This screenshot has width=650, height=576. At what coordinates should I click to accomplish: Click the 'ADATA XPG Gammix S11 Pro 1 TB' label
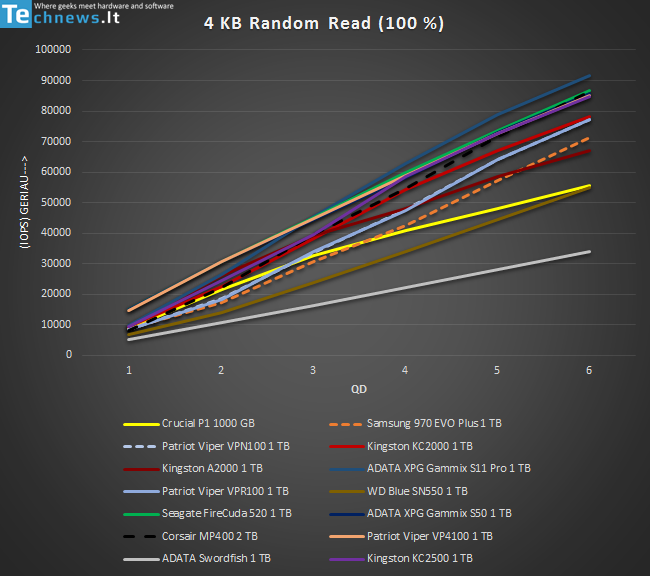pos(449,469)
